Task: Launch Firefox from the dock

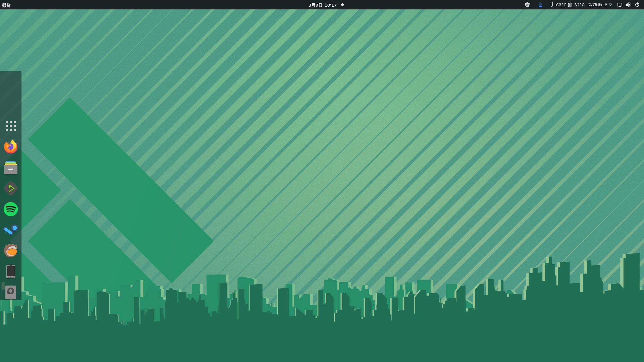Action: [x=11, y=147]
